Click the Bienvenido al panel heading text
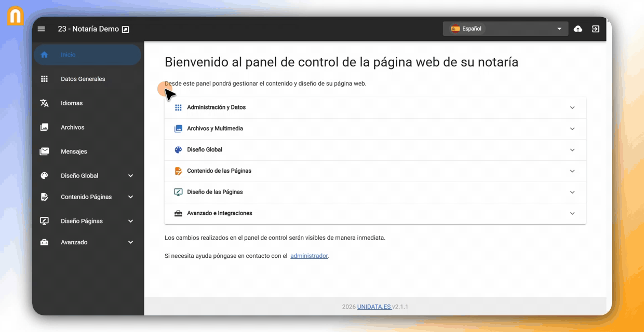The height and width of the screenshot is (332, 644). coord(341,62)
